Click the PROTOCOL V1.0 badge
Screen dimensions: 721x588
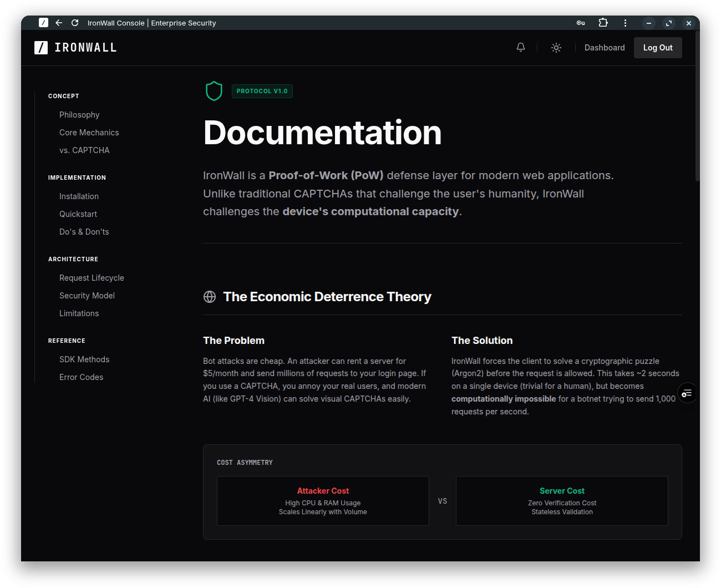(262, 91)
